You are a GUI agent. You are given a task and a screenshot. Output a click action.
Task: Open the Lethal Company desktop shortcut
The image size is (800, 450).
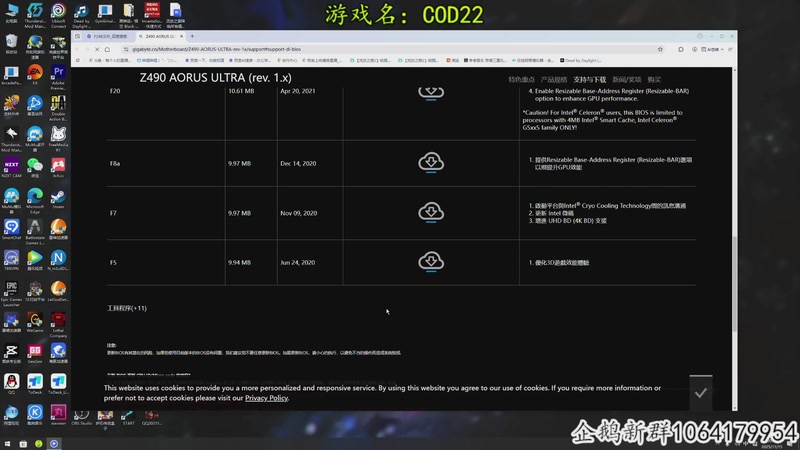[x=58, y=325]
